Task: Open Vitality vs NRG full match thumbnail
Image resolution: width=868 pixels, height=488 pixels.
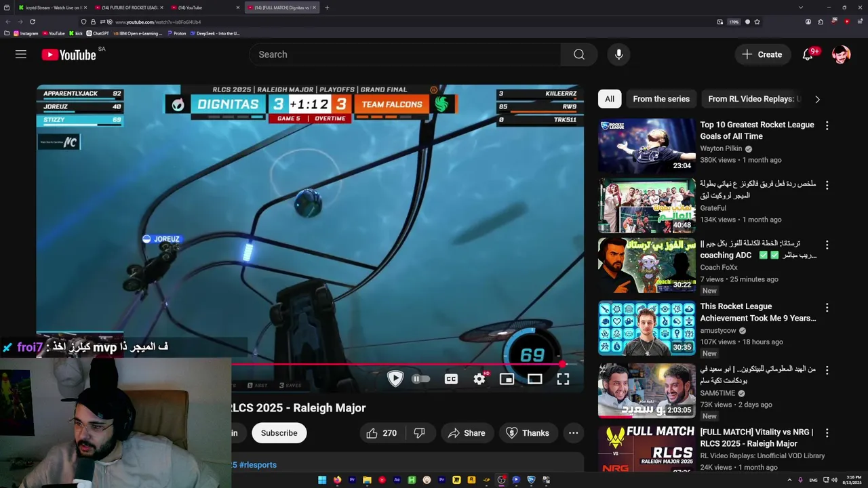Action: (x=647, y=449)
